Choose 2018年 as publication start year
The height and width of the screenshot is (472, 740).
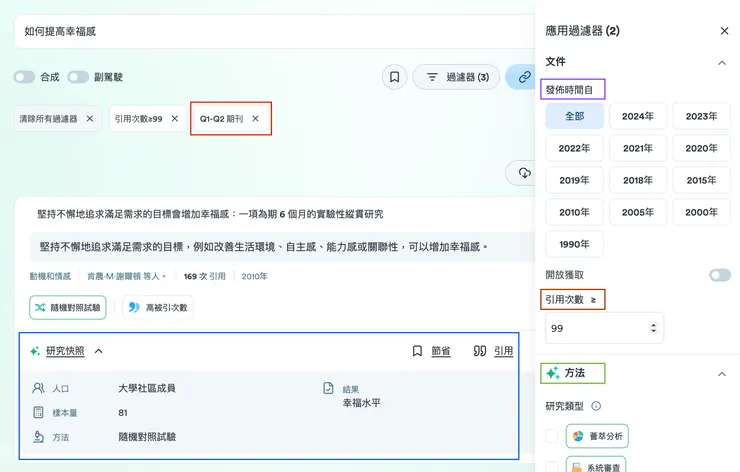click(x=638, y=180)
